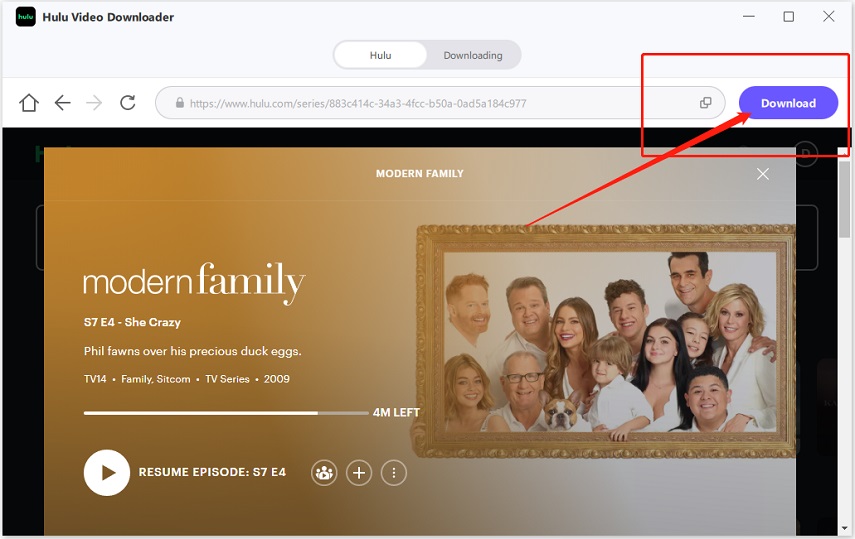Image resolution: width=855 pixels, height=539 pixels.
Task: Go to the home page icon
Action: click(x=29, y=103)
